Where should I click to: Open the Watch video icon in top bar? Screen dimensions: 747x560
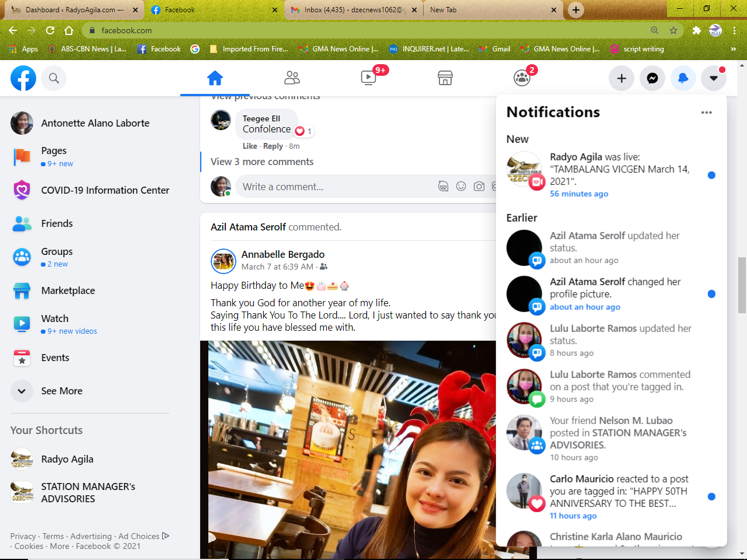click(369, 78)
